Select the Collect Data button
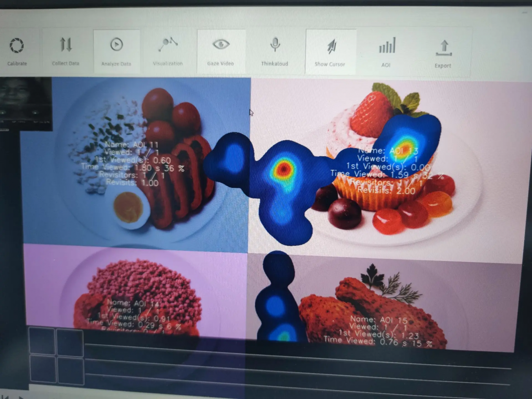532x399 pixels. 65,51
